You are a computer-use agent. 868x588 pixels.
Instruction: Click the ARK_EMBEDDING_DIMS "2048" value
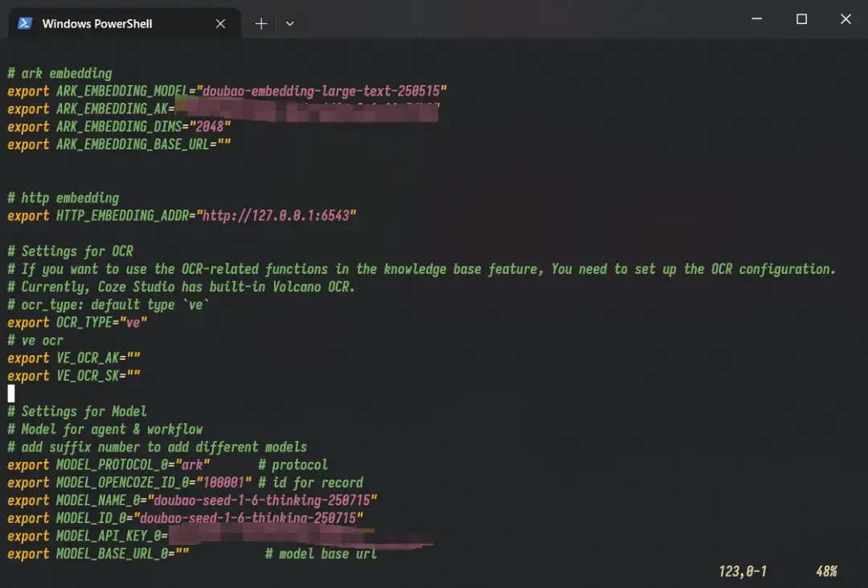click(x=210, y=127)
